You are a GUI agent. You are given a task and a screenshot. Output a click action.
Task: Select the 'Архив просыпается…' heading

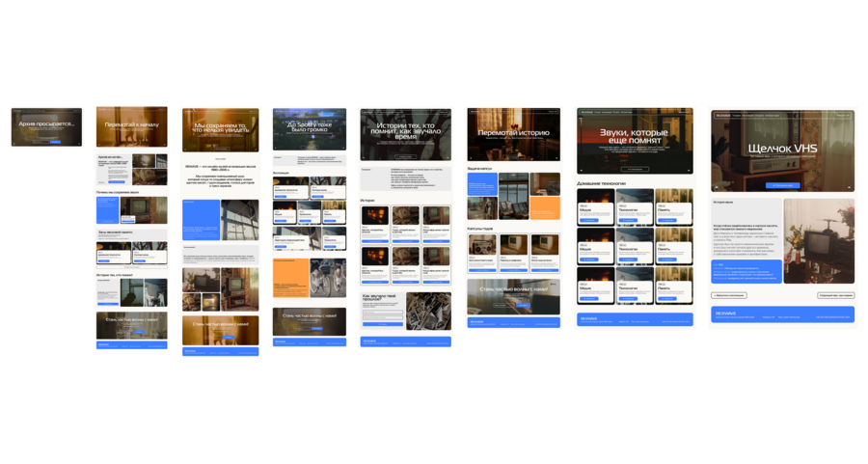pos(46,123)
